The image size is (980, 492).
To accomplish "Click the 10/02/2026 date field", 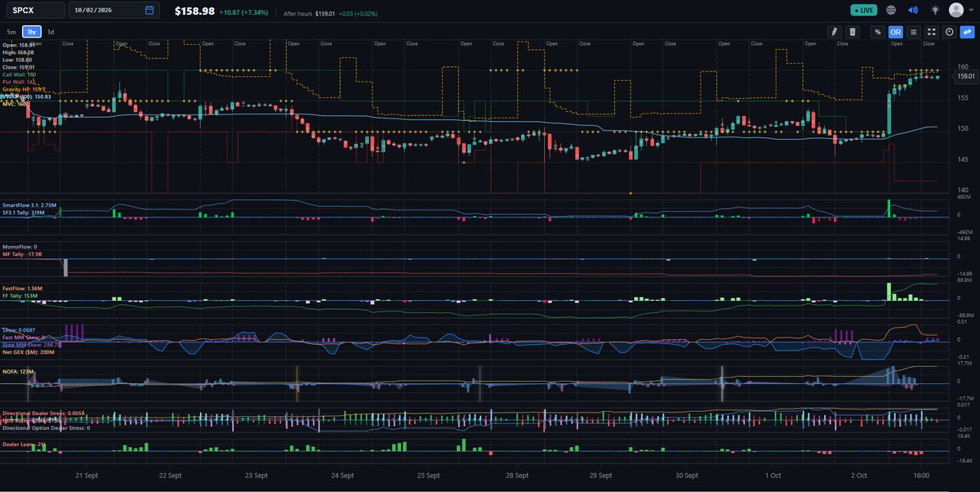I will click(x=114, y=11).
